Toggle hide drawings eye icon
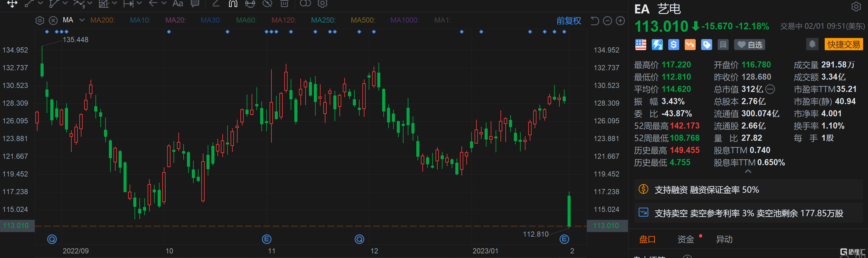Image resolution: width=868 pixels, height=258 pixels. point(267,4)
